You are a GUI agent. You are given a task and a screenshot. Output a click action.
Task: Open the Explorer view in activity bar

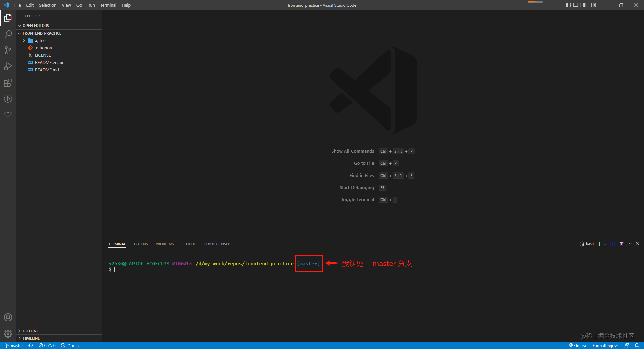(x=8, y=18)
